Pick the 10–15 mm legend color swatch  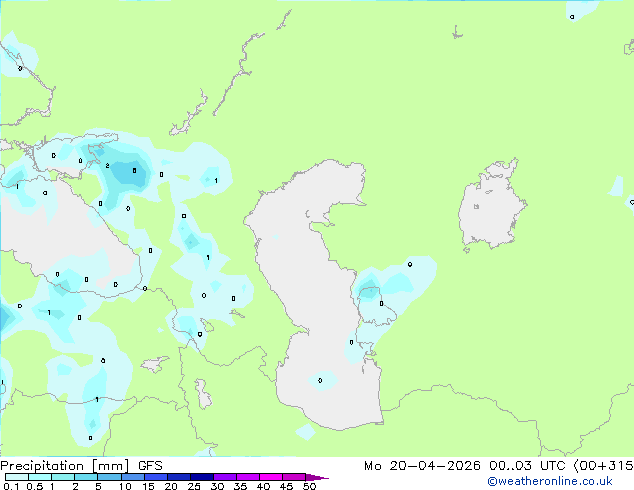click(133, 477)
